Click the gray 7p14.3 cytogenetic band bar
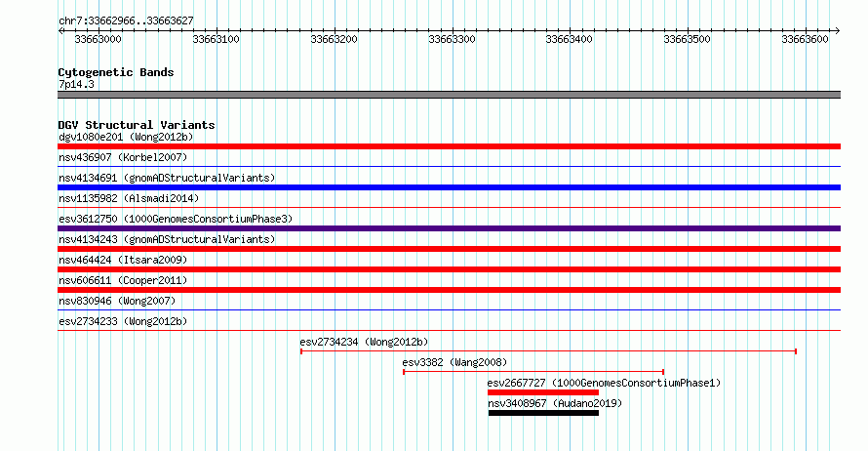The height and width of the screenshot is (451, 868). (449, 95)
